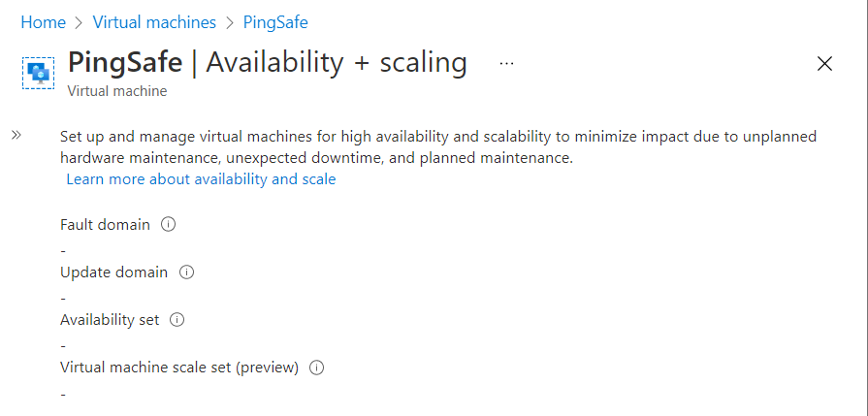Image resolution: width=868 pixels, height=416 pixels.
Task: Select the Update domain label
Action: click(113, 272)
